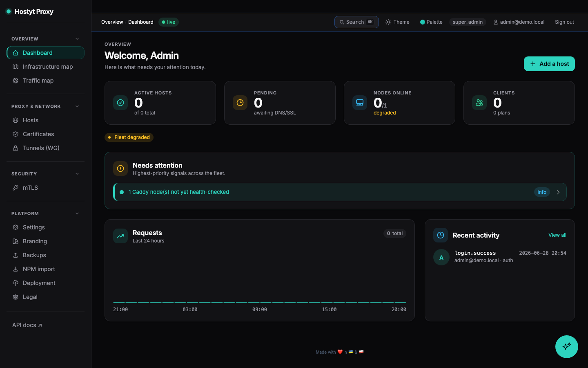This screenshot has height=368, width=588.
Task: Click the Clients users icon
Action: pyautogui.click(x=479, y=103)
